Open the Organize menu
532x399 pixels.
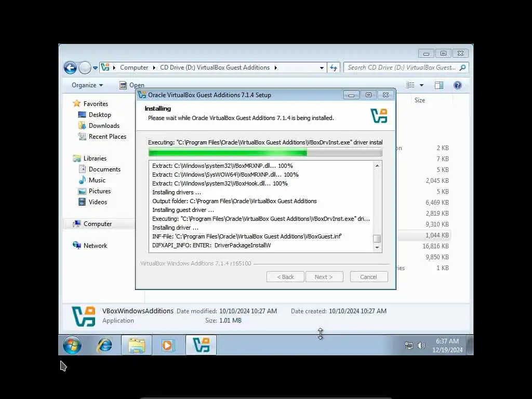[x=87, y=85]
